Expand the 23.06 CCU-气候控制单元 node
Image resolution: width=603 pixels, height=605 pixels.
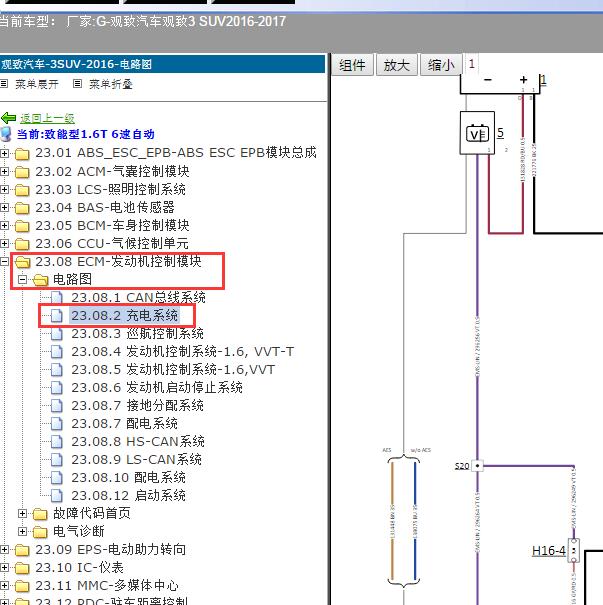pyautogui.click(x=4, y=244)
